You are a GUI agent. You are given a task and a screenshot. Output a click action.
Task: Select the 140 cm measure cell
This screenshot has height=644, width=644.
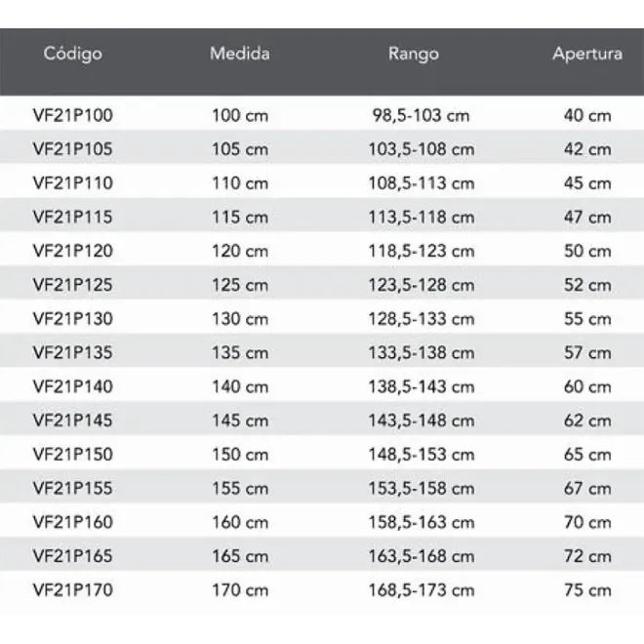click(240, 386)
